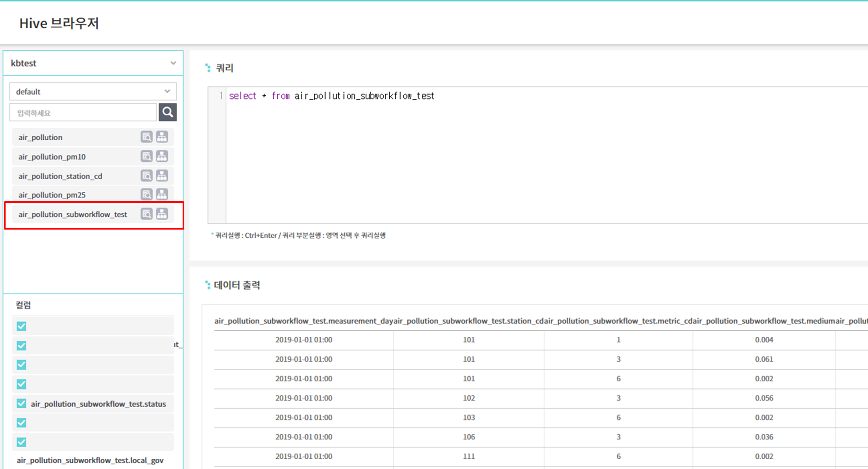Select the air_pollution_station_cd table row
The image size is (868, 469).
click(x=93, y=176)
